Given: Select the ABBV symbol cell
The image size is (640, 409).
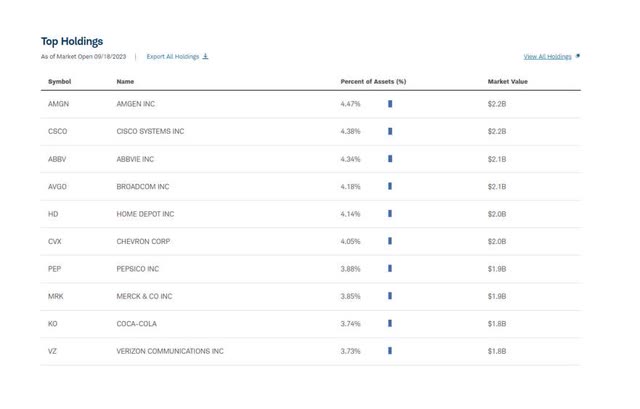Looking at the screenshot, I should click(x=57, y=159).
